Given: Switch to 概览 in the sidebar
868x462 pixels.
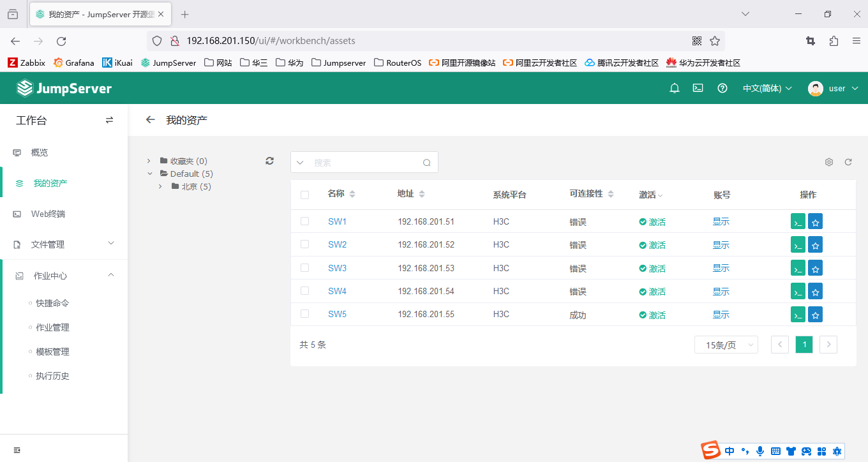Looking at the screenshot, I should click(39, 152).
